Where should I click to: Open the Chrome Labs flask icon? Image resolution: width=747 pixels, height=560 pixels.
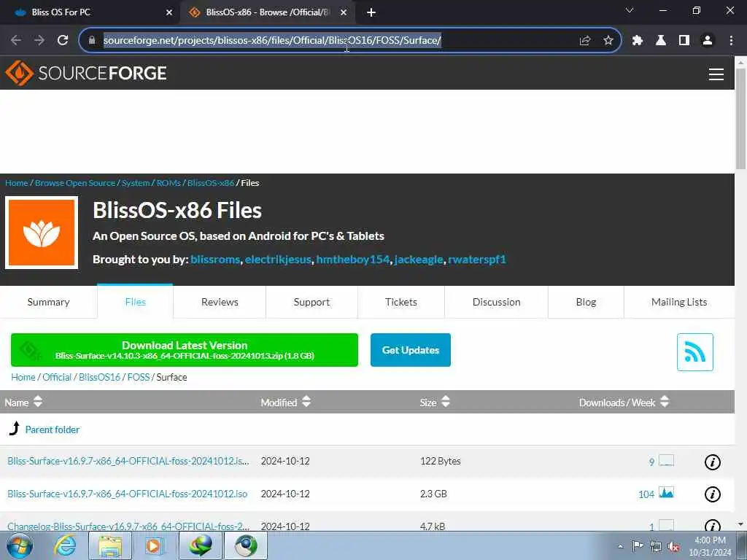click(x=661, y=41)
